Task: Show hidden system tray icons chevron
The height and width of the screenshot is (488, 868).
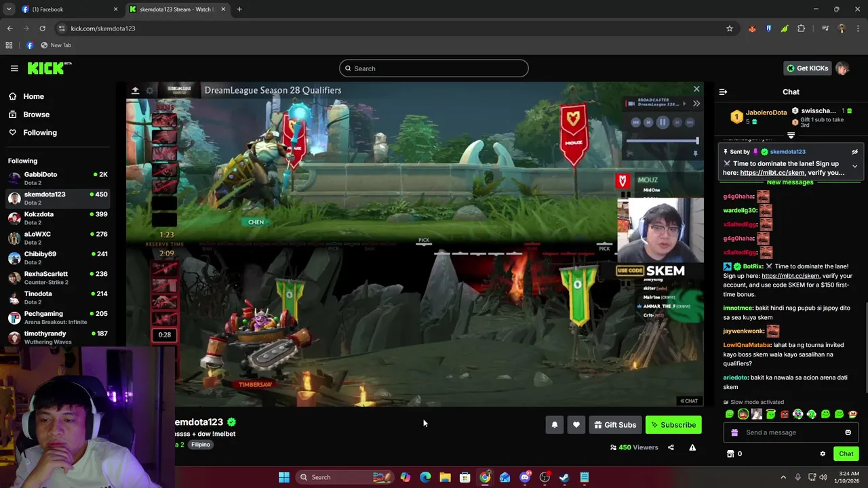Action: tap(783, 477)
